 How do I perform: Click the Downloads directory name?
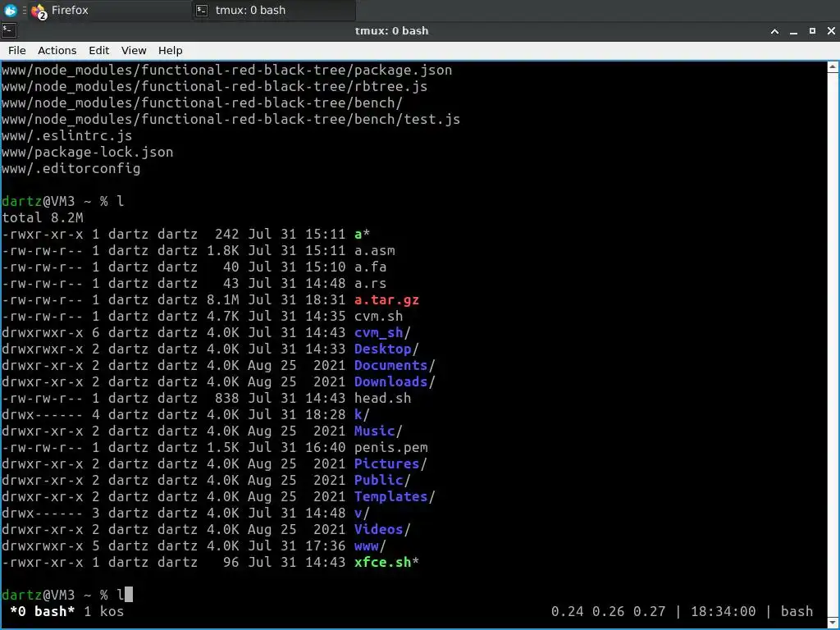(x=390, y=382)
